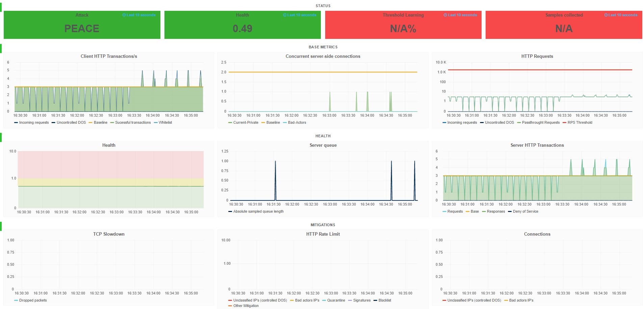
Task: Open the HTTP Requests panel title menu
Action: click(537, 56)
